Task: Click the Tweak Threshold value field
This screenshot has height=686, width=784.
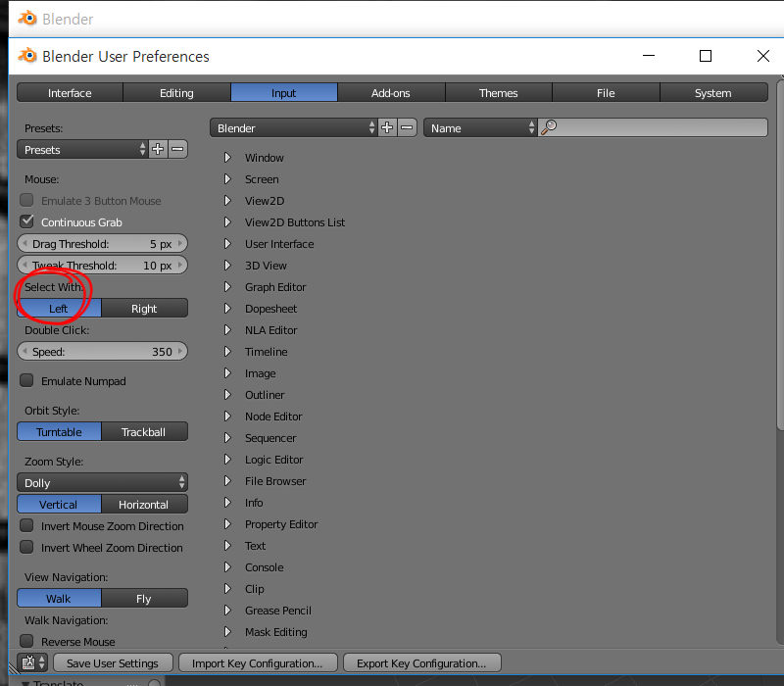Action: click(103, 265)
